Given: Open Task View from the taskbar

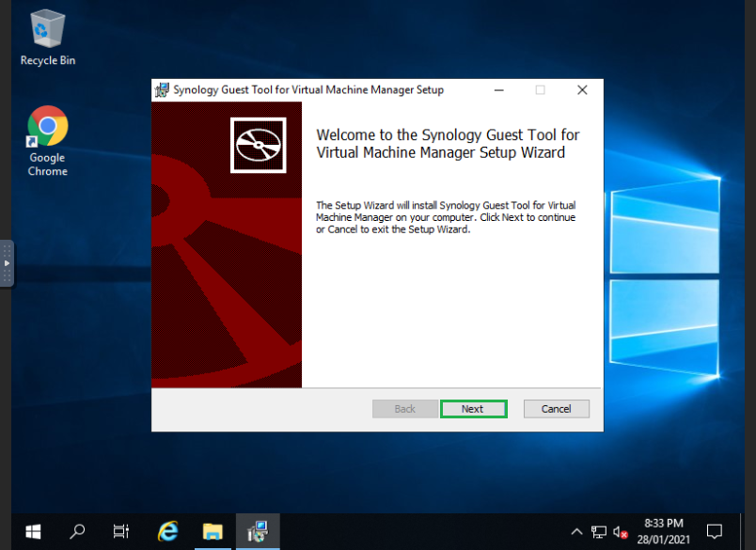Looking at the screenshot, I should pos(121,531).
